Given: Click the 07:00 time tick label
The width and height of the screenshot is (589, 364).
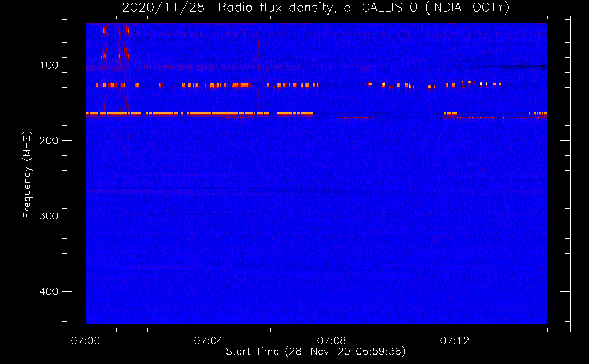Looking at the screenshot, I should click(x=86, y=341).
